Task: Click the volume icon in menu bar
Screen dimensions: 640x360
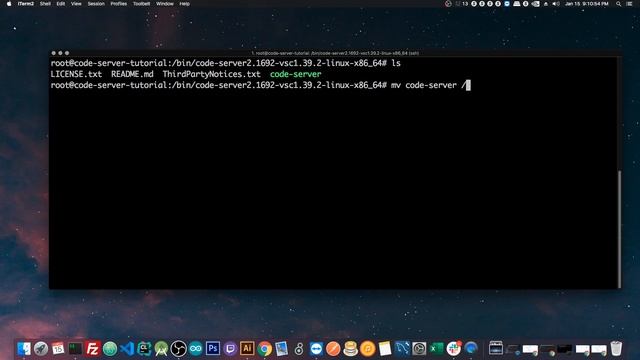Action: click(556, 4)
